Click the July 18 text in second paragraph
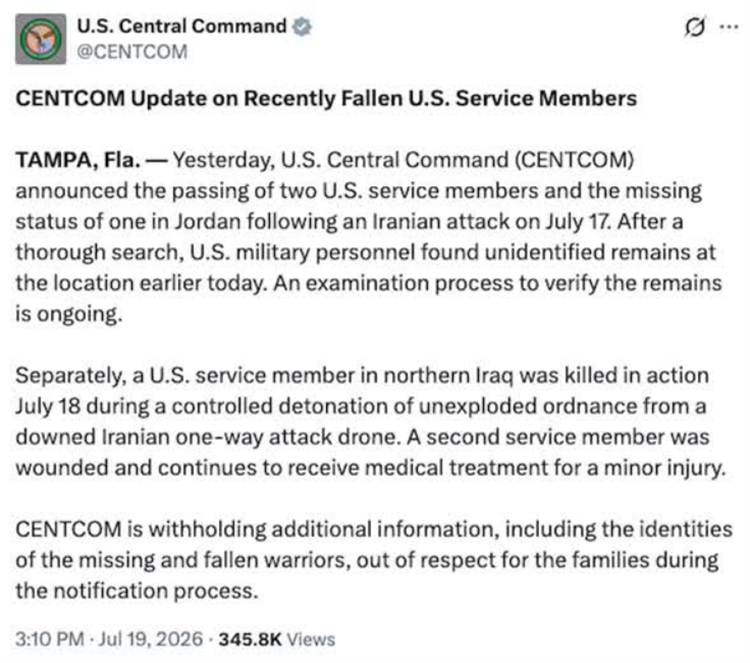 tap(49, 407)
